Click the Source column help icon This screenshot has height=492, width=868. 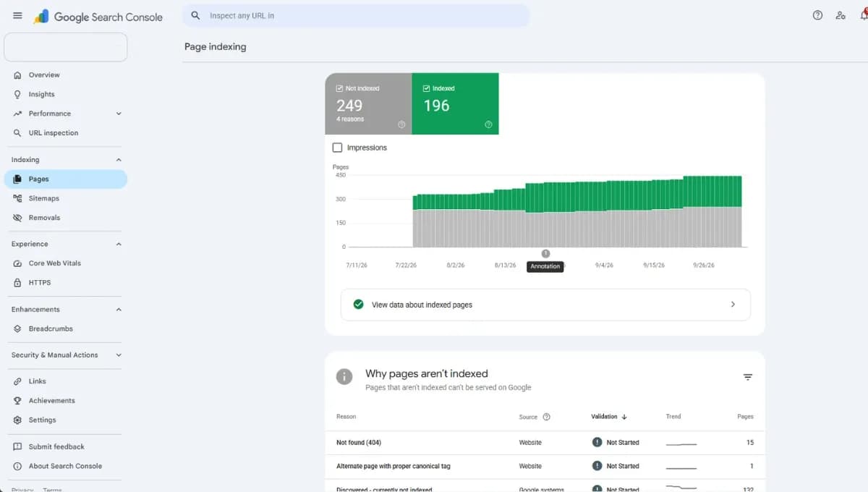(x=546, y=417)
